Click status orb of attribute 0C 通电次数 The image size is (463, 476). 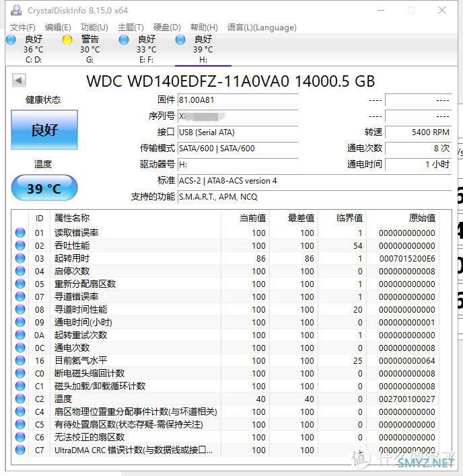pos(20,348)
